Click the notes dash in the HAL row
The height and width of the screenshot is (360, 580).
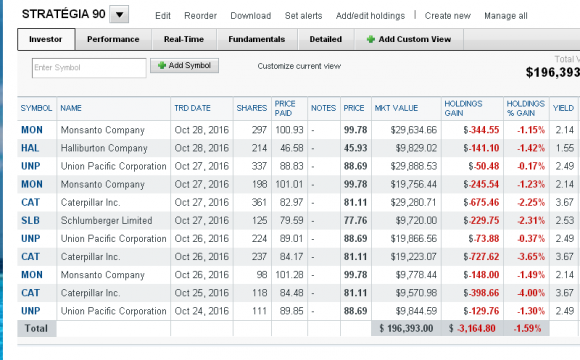tap(313, 149)
